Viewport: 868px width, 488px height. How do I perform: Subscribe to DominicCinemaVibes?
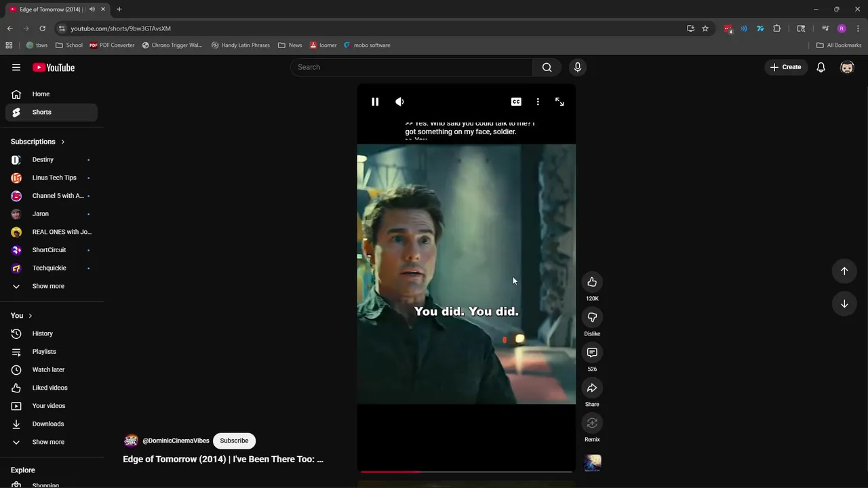[x=234, y=441]
